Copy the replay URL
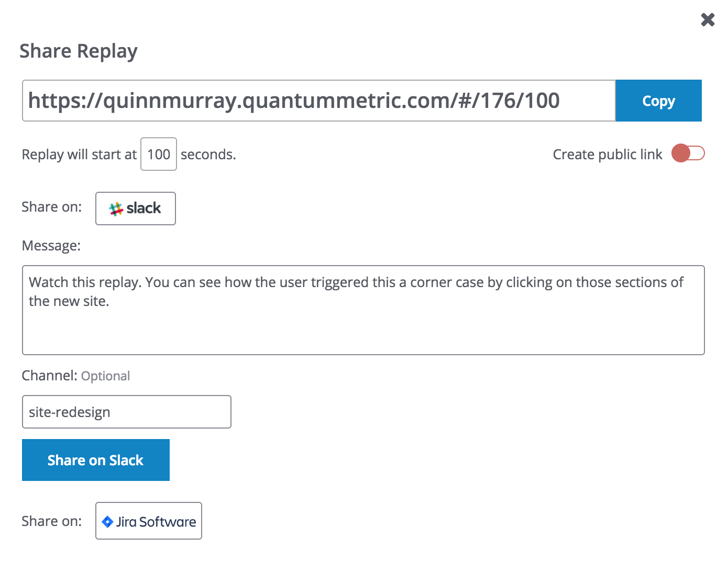This screenshot has width=728, height=570. (x=658, y=101)
